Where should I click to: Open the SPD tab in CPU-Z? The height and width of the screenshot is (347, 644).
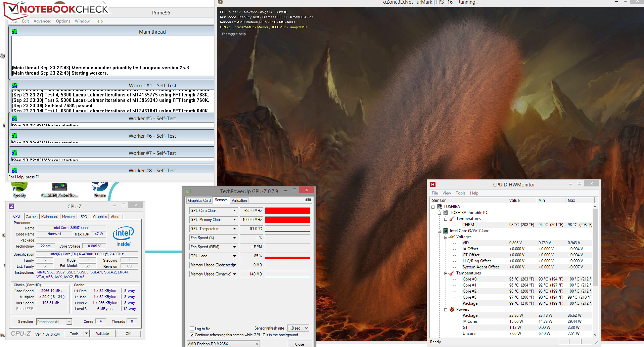(x=84, y=217)
